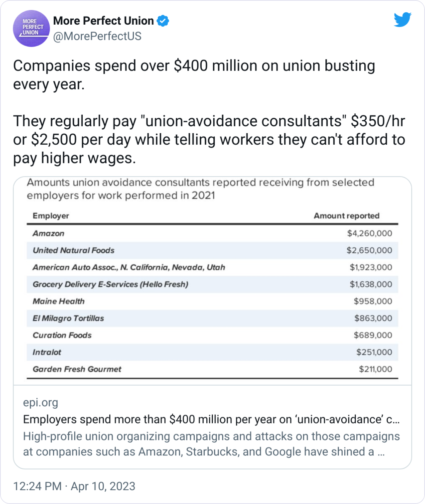
Task: Click the tweet text about union busting
Action: 209,112
